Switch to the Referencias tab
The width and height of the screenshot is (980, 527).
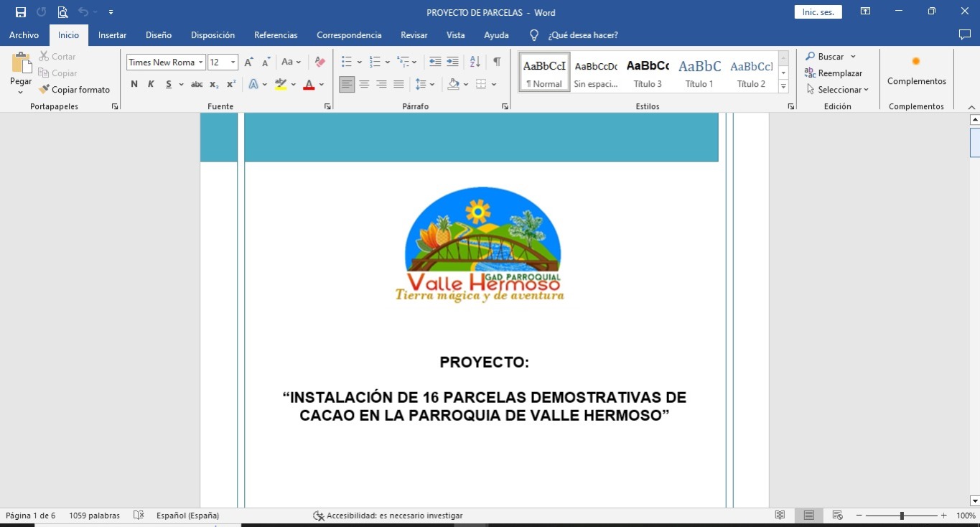tap(276, 35)
